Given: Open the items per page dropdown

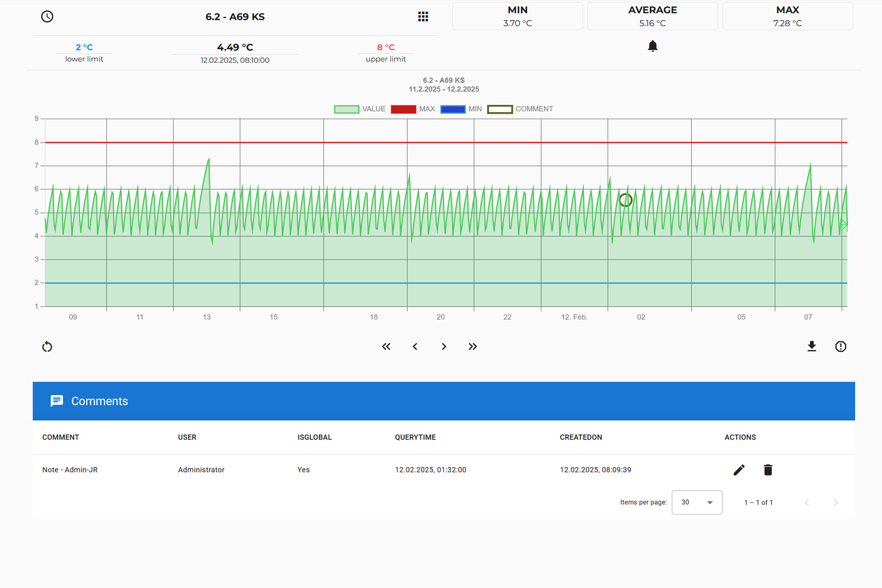Looking at the screenshot, I should coord(697,502).
